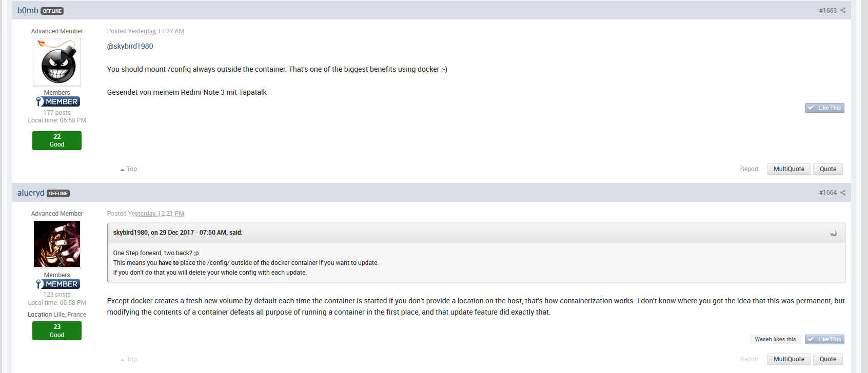Toggle MultiQuote on alucryd's post
This screenshot has height=373, width=868.
pos(789,359)
